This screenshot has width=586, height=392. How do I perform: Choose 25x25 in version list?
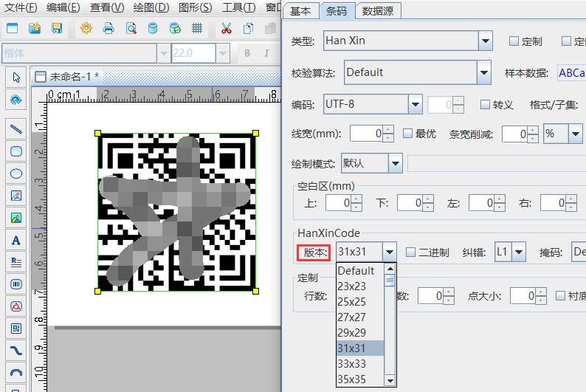coord(360,302)
